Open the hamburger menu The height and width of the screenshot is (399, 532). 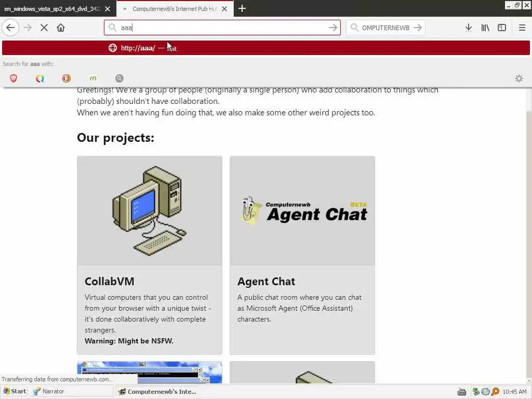[x=522, y=28]
